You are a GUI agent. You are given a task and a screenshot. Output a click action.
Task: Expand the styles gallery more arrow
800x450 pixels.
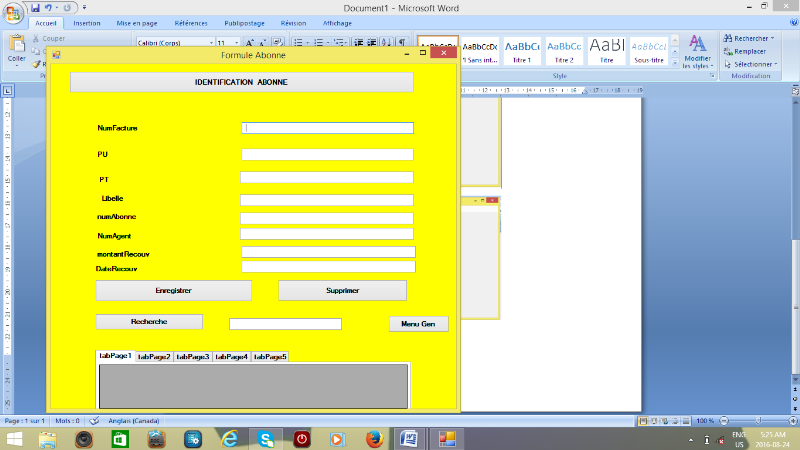pos(675,63)
